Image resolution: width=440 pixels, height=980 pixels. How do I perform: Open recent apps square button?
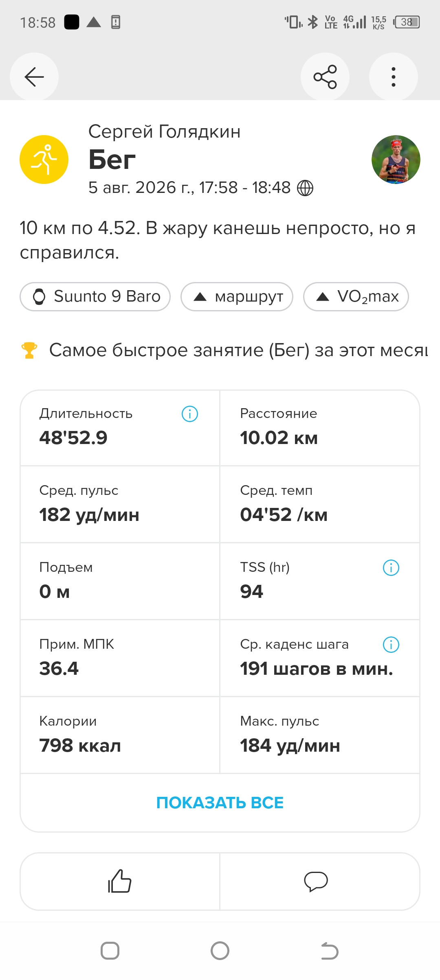click(110, 951)
